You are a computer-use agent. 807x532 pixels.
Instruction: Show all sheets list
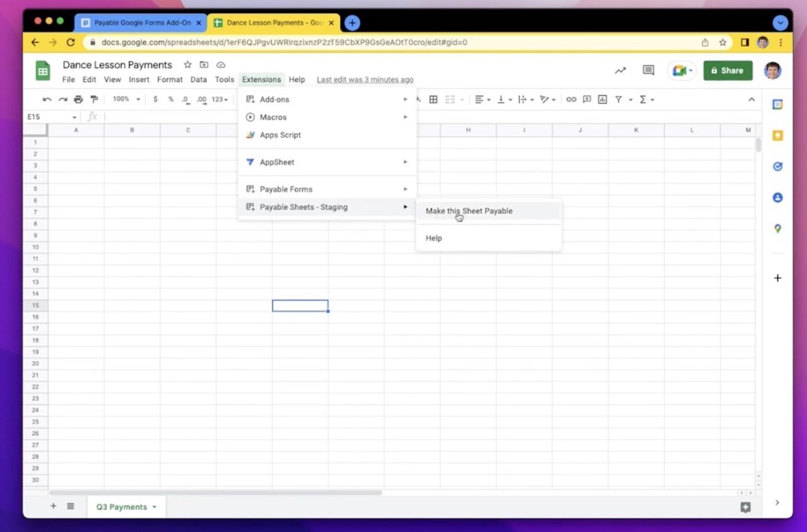point(71,506)
